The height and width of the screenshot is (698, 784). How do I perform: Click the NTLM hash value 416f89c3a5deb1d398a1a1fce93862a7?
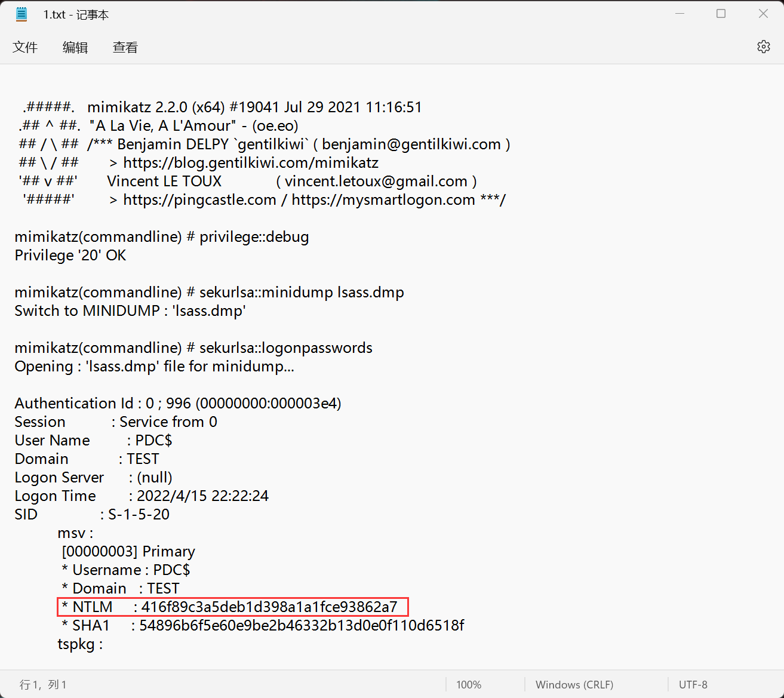(269, 607)
